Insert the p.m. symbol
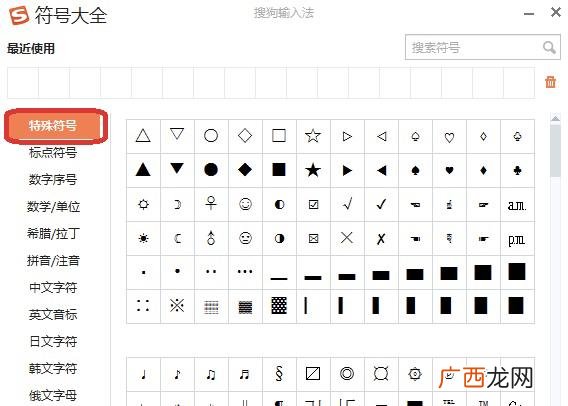 click(x=517, y=238)
